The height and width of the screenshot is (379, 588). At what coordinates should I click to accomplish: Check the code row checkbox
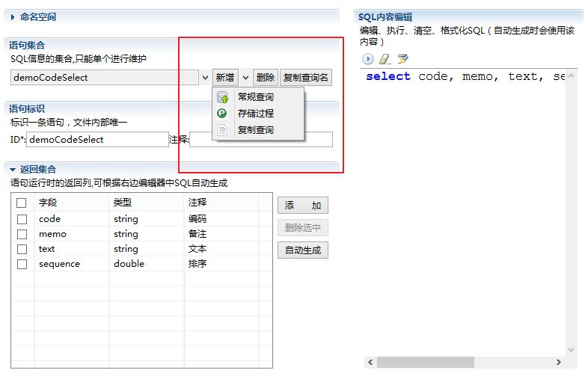tap(22, 219)
